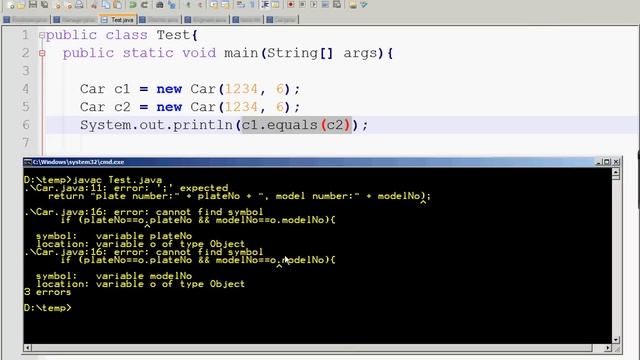Viewport: 640px width, 360px height.
Task: Click the "';' expected" error line
Action: 126,188
